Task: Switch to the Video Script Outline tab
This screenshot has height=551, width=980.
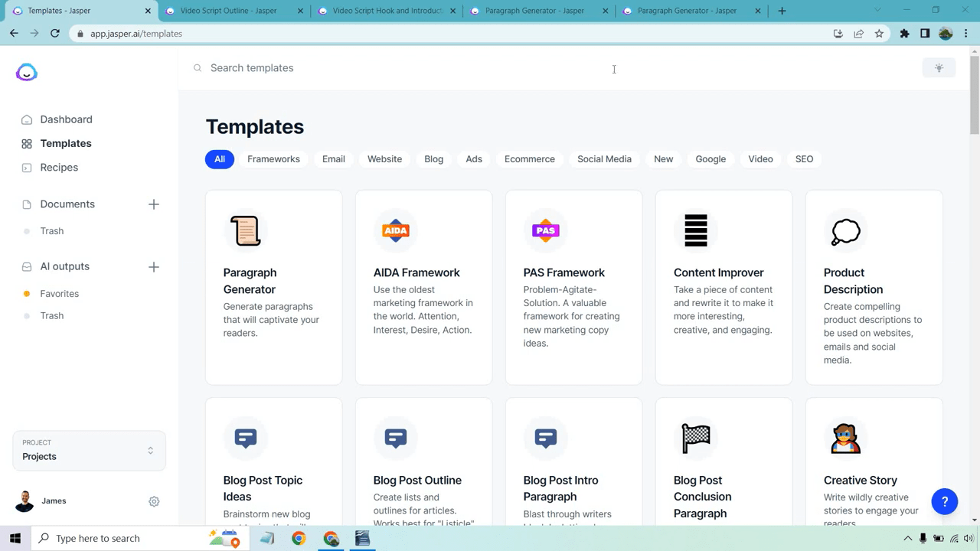Action: (x=228, y=11)
